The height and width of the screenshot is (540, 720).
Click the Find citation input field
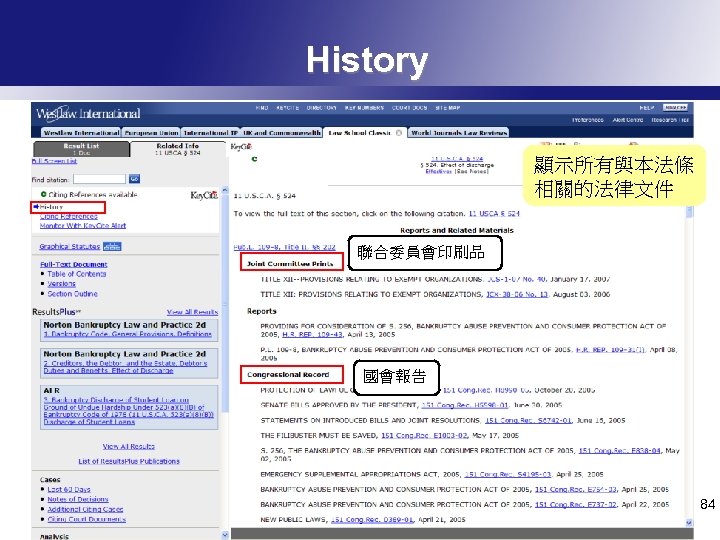click(x=99, y=179)
